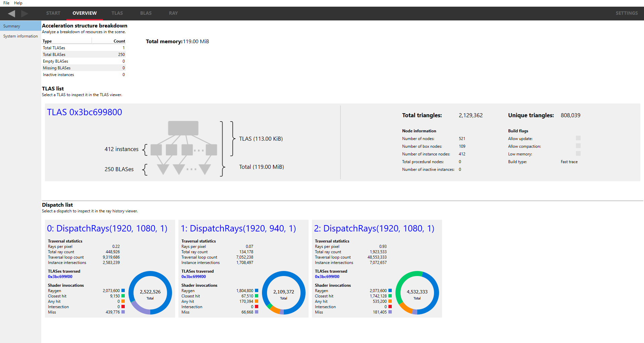
Task: Click the donut chart showing 4,532,333 total
Action: (x=417, y=293)
